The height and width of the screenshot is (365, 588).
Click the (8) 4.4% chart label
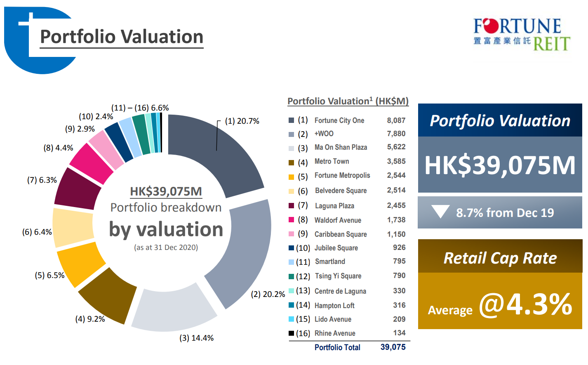click(58, 148)
